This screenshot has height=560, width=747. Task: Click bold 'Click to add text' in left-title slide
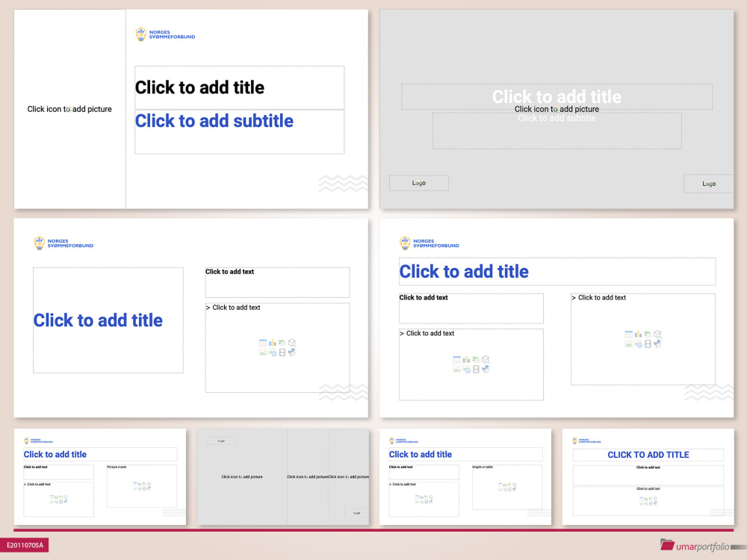(229, 272)
